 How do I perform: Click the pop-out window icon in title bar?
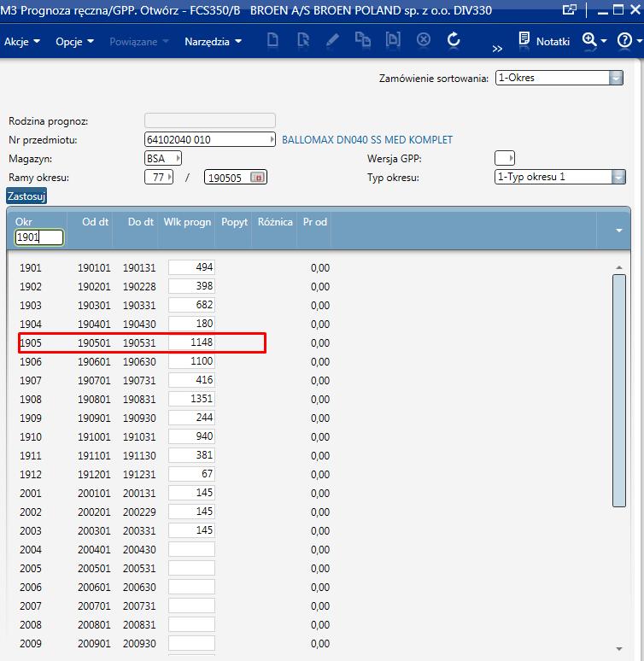click(x=570, y=9)
